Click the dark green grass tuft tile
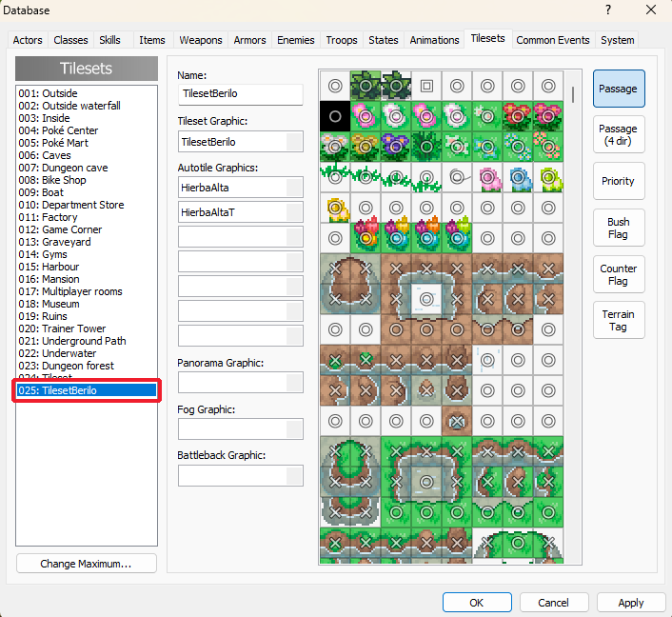The width and height of the screenshot is (672, 617). click(x=426, y=147)
